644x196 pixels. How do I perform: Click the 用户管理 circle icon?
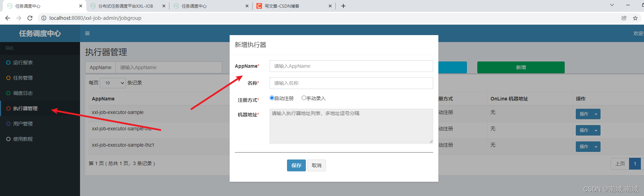point(8,124)
